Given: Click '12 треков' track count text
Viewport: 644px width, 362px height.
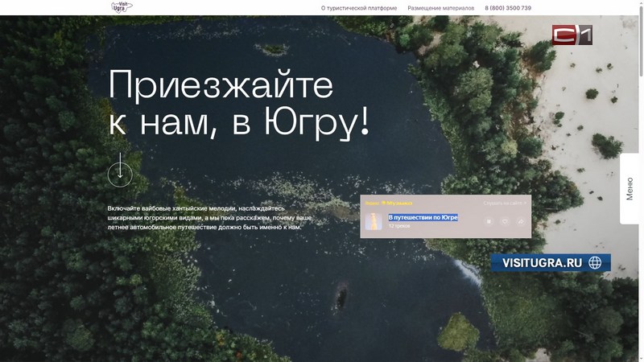Looking at the screenshot, I should pyautogui.click(x=399, y=226).
